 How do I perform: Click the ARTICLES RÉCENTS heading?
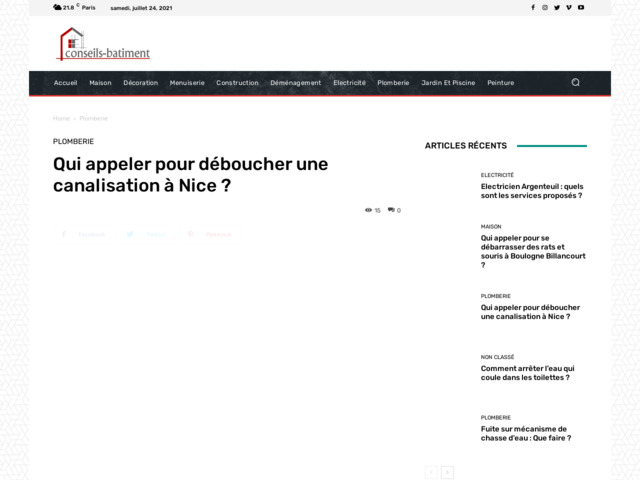pyautogui.click(x=466, y=146)
